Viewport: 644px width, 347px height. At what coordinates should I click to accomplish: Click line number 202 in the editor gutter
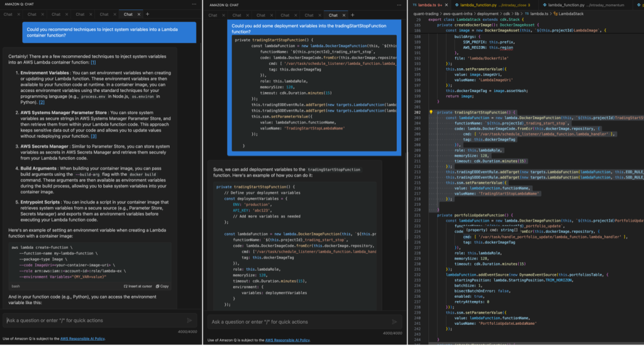418,112
